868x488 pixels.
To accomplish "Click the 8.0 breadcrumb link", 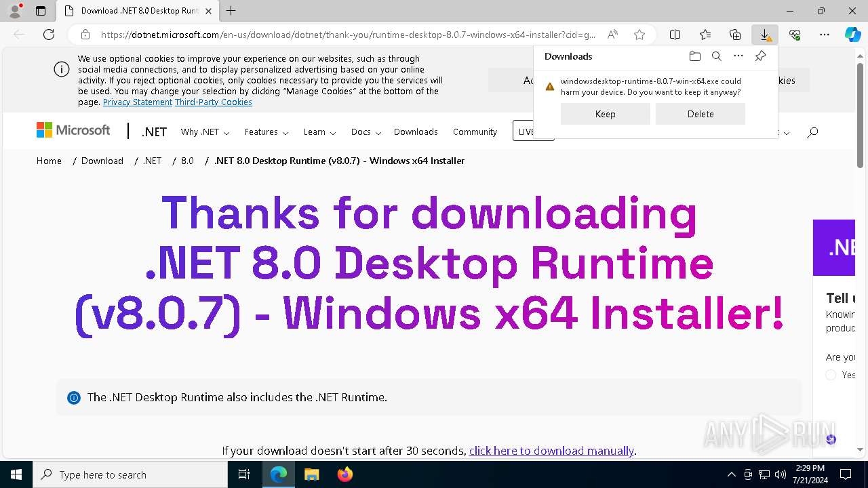I will pyautogui.click(x=187, y=161).
